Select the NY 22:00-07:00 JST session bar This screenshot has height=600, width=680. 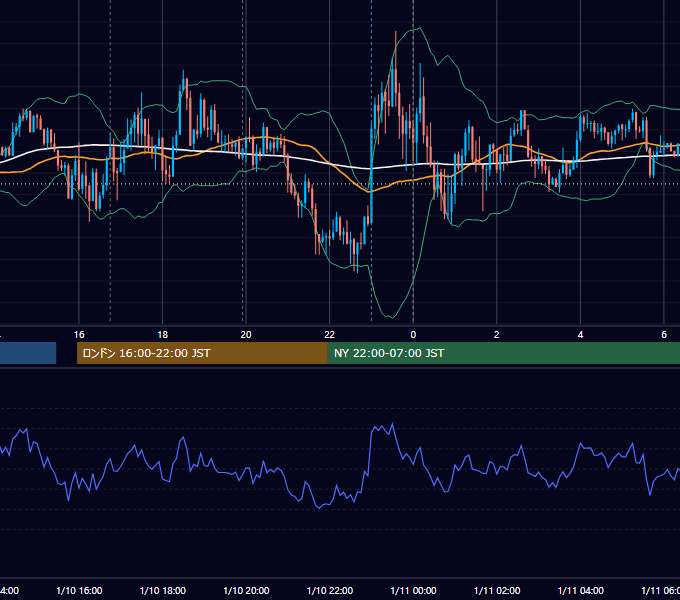tap(503, 353)
